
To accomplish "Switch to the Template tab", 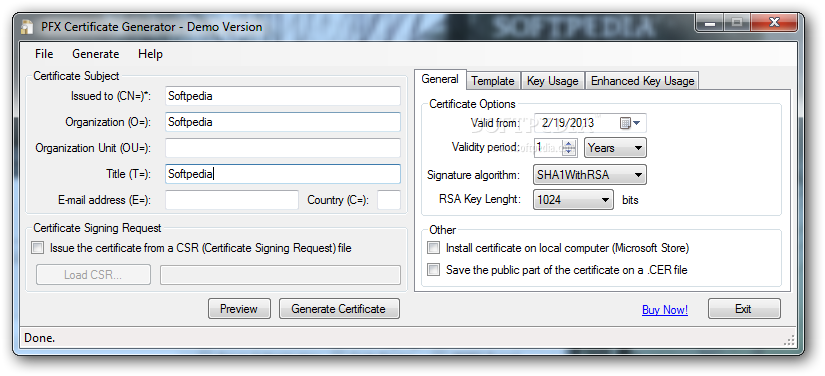I will (493, 81).
